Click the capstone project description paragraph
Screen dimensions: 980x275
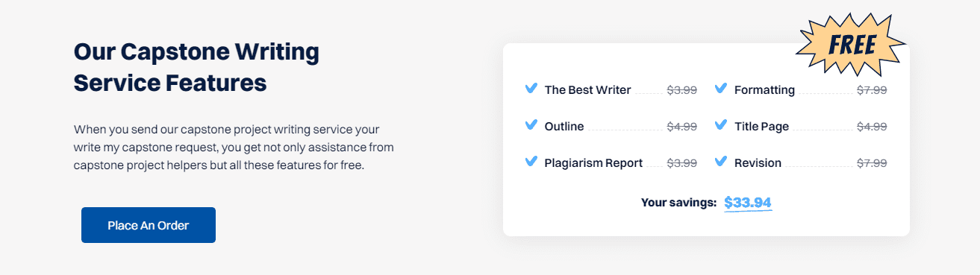click(234, 147)
